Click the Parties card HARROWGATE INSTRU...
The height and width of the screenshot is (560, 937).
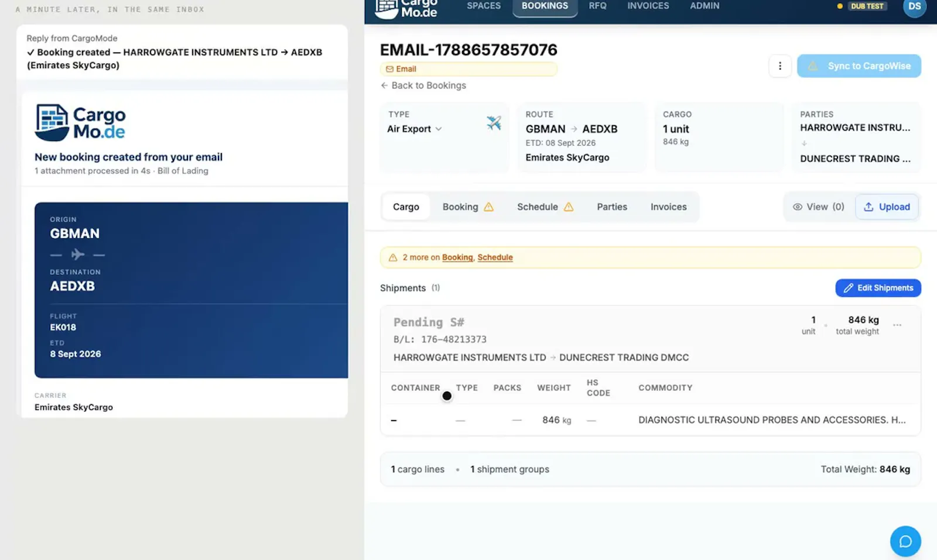click(856, 138)
